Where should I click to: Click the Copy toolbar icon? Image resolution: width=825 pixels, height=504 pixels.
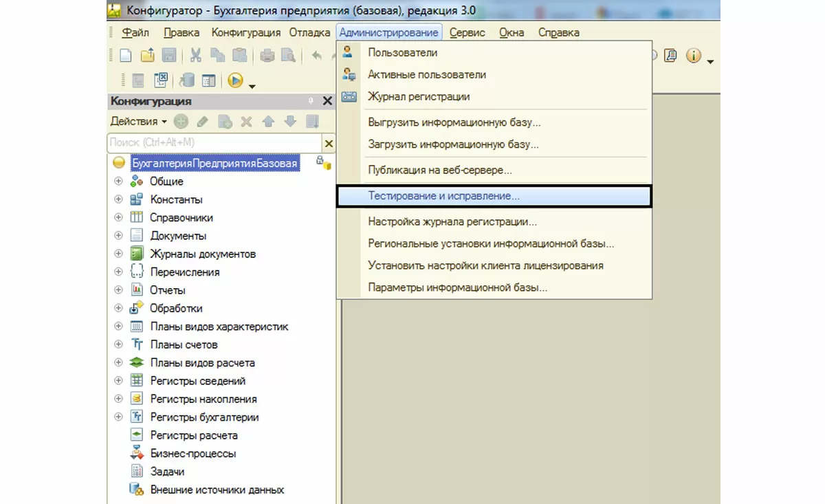point(217,56)
